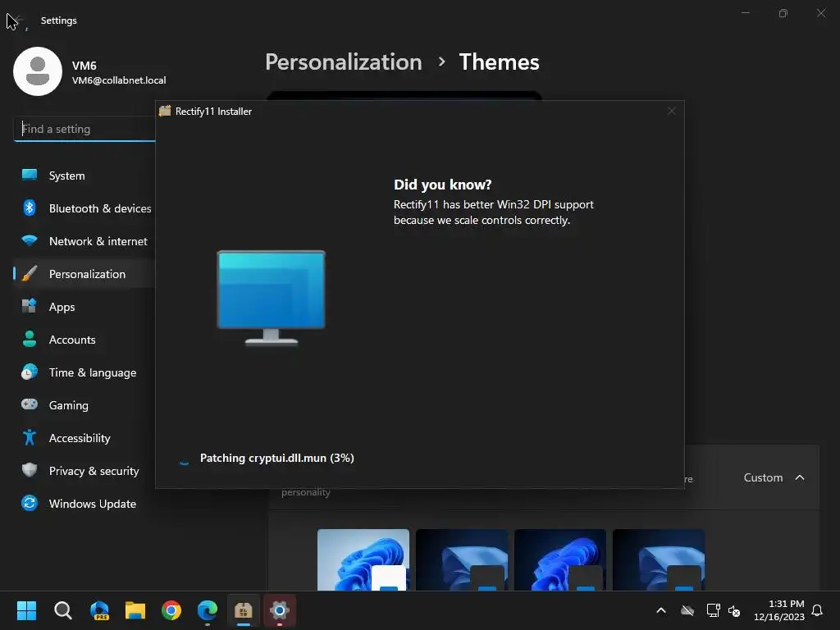Image resolution: width=840 pixels, height=630 pixels.
Task: Restore down the Settings window
Action: click(x=783, y=13)
